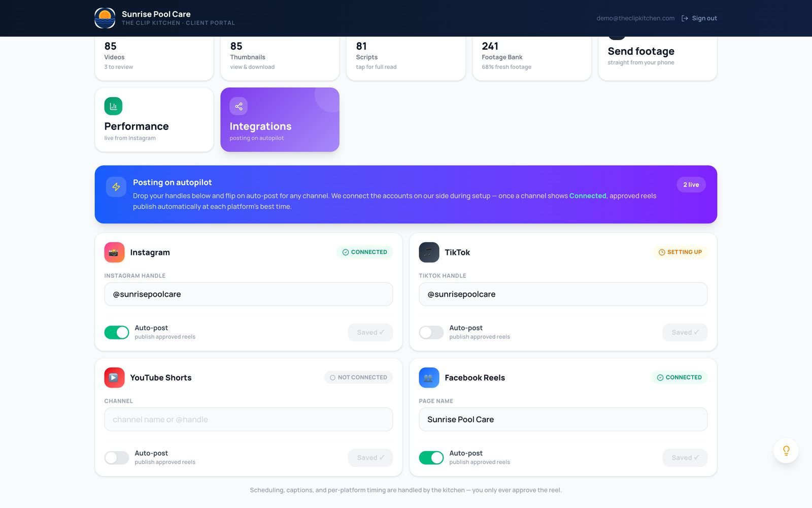812x508 pixels.
Task: Click the 2 live badge
Action: pos(691,185)
